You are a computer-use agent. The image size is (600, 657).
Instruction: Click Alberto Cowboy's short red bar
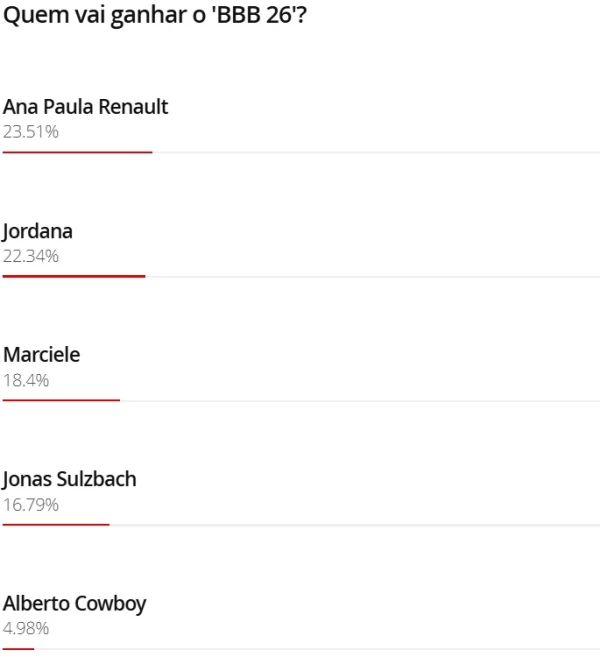tap(18, 649)
